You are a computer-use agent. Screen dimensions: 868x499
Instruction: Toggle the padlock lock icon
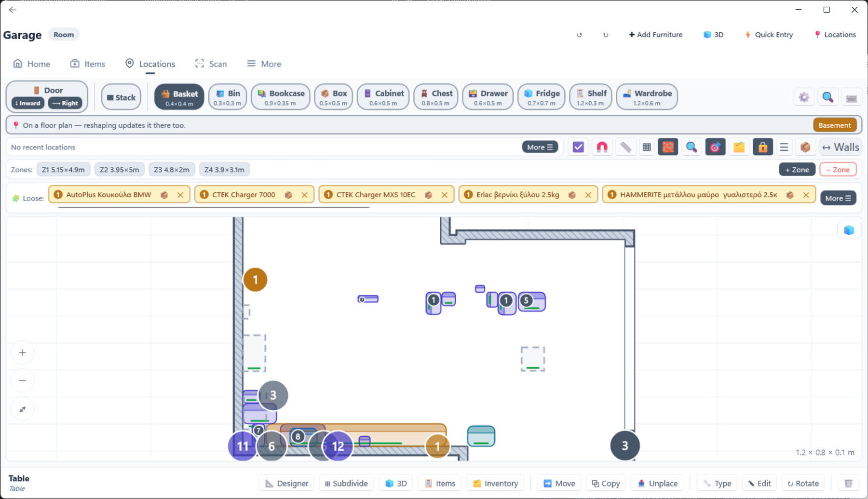coord(762,147)
